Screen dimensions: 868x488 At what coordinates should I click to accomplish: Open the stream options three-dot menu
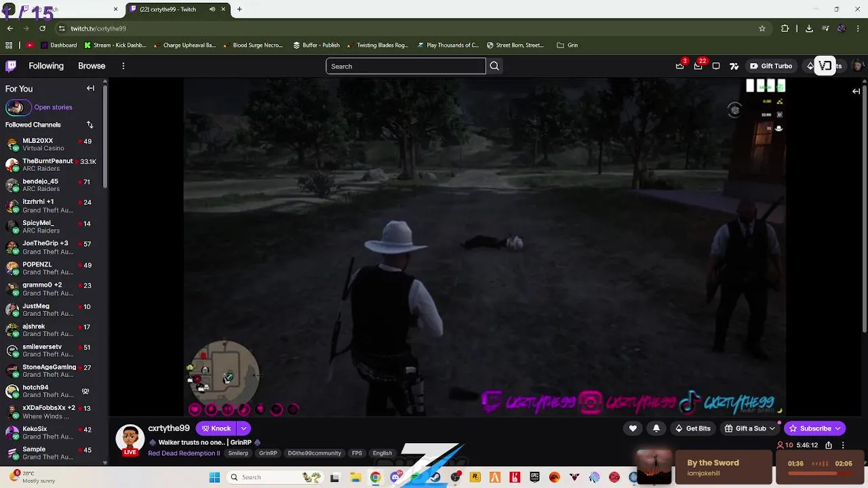pyautogui.click(x=843, y=445)
